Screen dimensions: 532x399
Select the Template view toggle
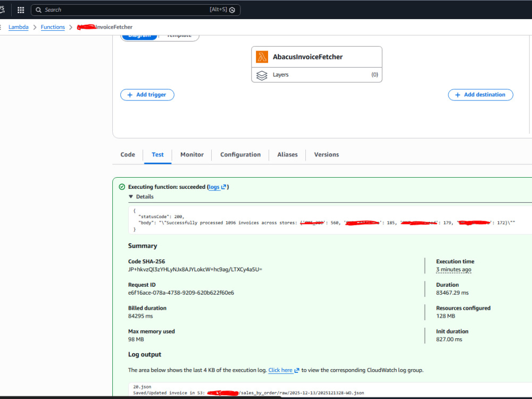pyautogui.click(x=179, y=36)
